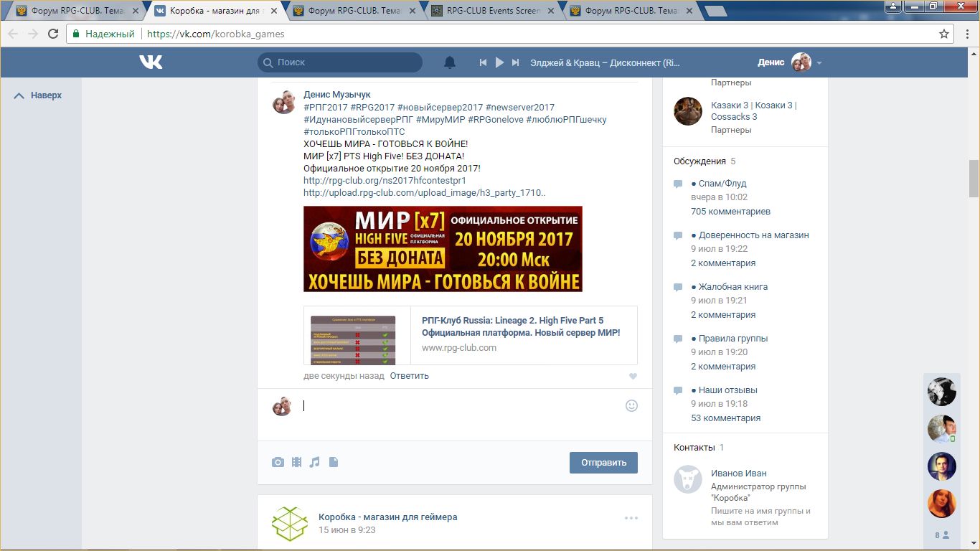Open the 'Контакты' section header
The width and height of the screenshot is (980, 551).
(694, 448)
